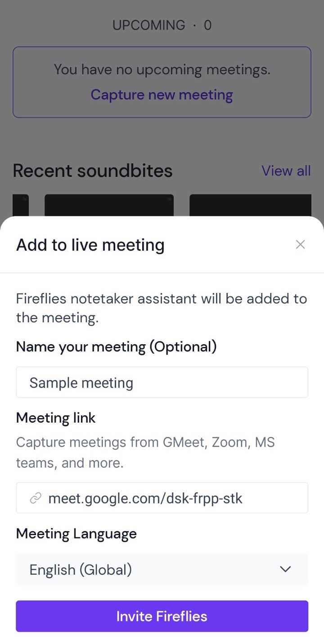The height and width of the screenshot is (644, 324).
Task: Select the meet.google.com/dsk-frpp-stk link field
Action: (162, 498)
